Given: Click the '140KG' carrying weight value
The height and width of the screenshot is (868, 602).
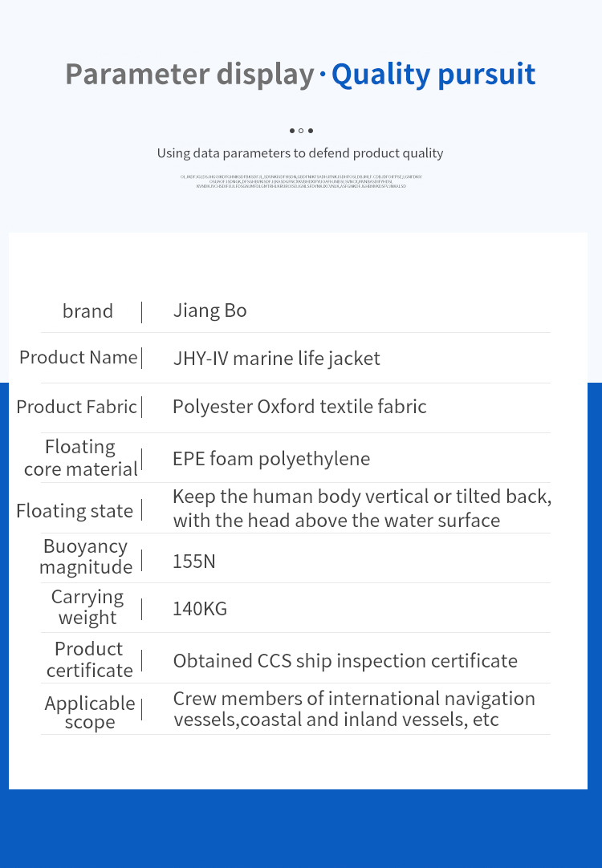Looking at the screenshot, I should (x=200, y=609).
